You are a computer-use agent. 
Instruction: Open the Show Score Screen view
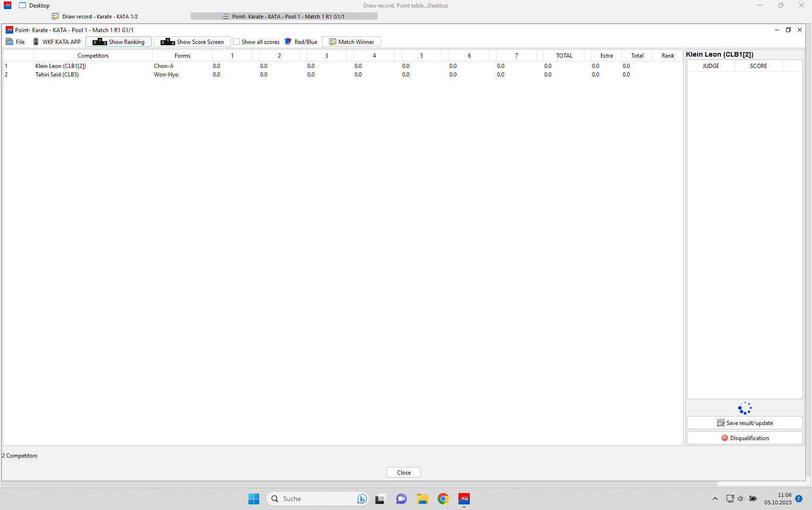(192, 42)
